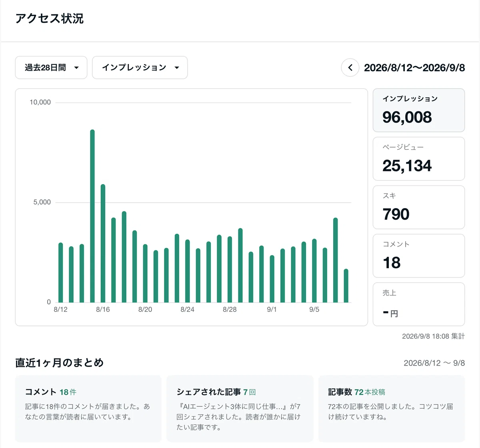Click the 8/16 bar in chart

point(103,243)
